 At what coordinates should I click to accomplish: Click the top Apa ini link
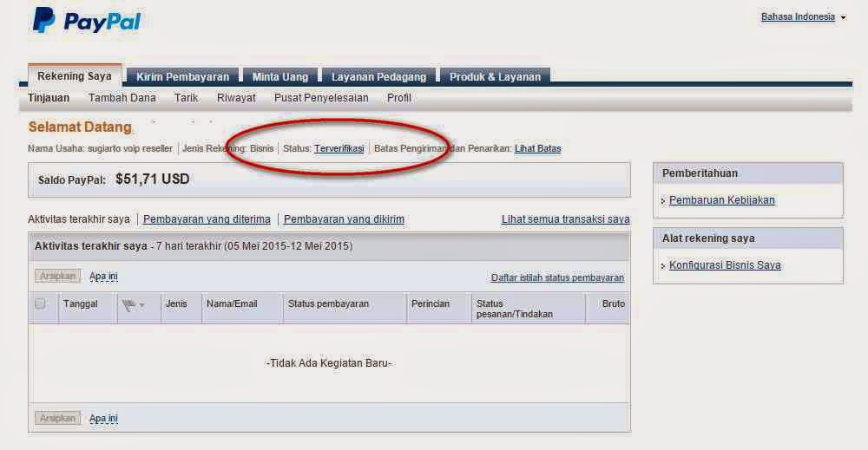103,276
